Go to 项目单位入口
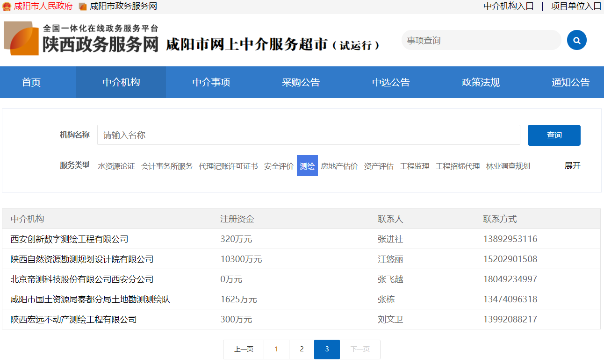Screen dimensions: 604x364 [576, 6]
